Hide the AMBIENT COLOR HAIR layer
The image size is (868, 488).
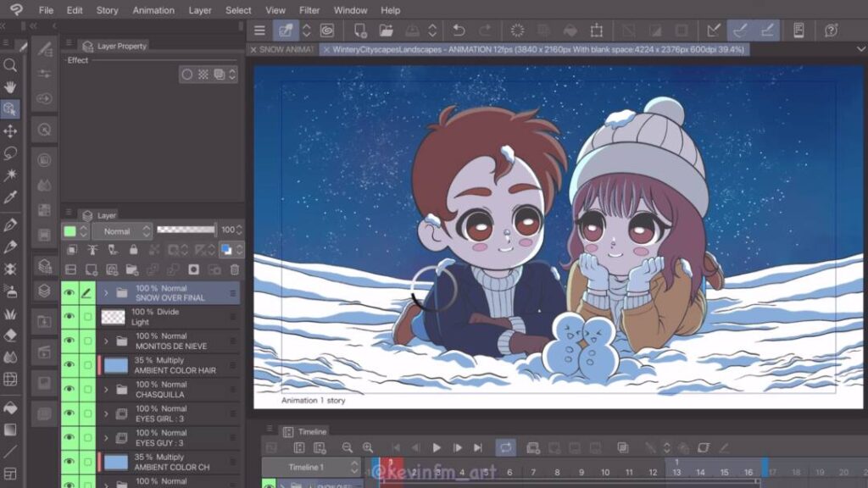tap(70, 365)
